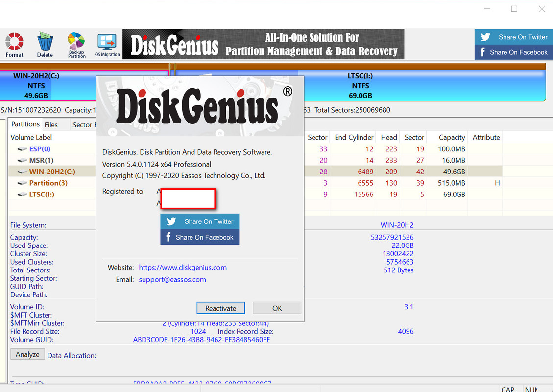Click the Attribute column header
Image resolution: width=553 pixels, height=392 pixels.
486,137
